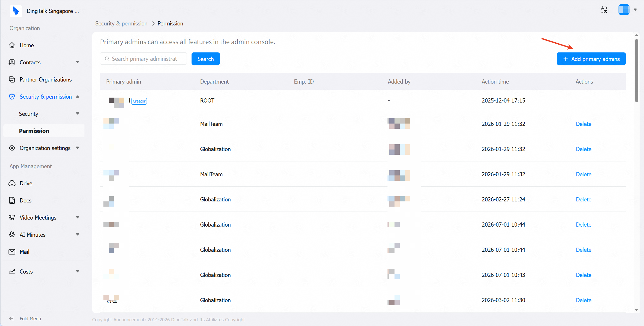Collapse the Security & permission section arrow
The height and width of the screenshot is (326, 644).
click(x=77, y=97)
